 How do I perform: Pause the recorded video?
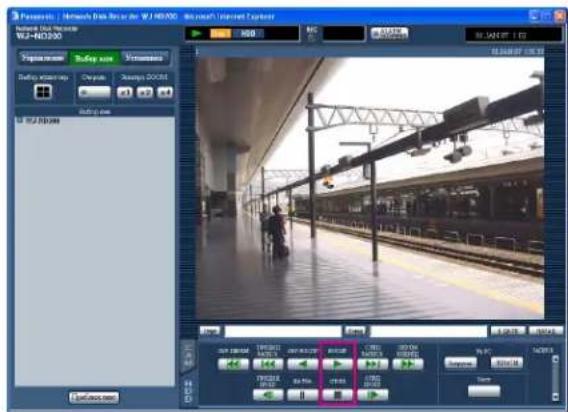click(x=302, y=395)
